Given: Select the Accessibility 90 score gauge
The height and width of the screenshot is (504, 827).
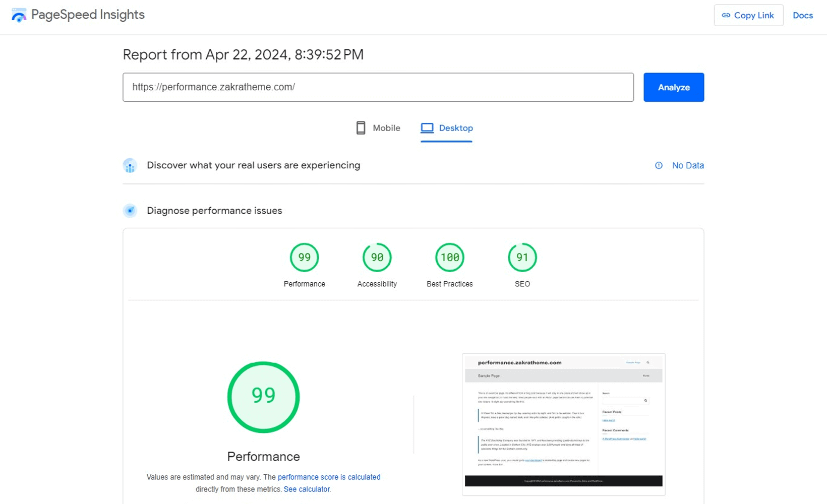Looking at the screenshot, I should click(x=377, y=258).
